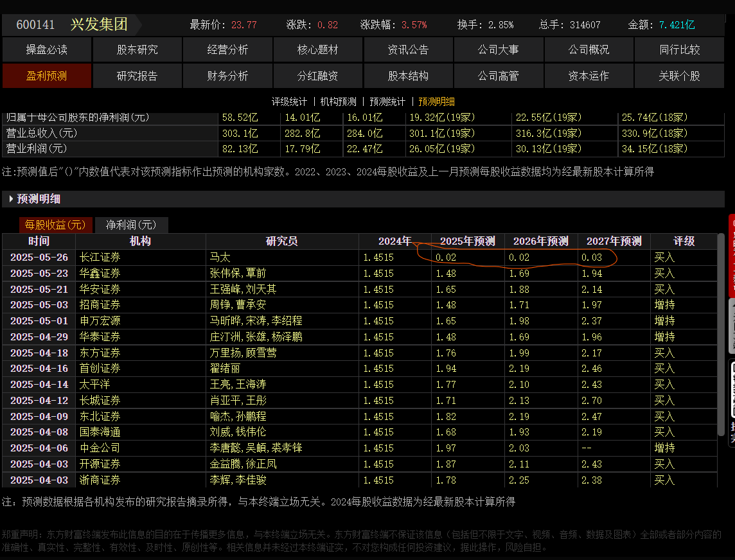Select the 每股收益(元) sub-tab

click(x=55, y=225)
